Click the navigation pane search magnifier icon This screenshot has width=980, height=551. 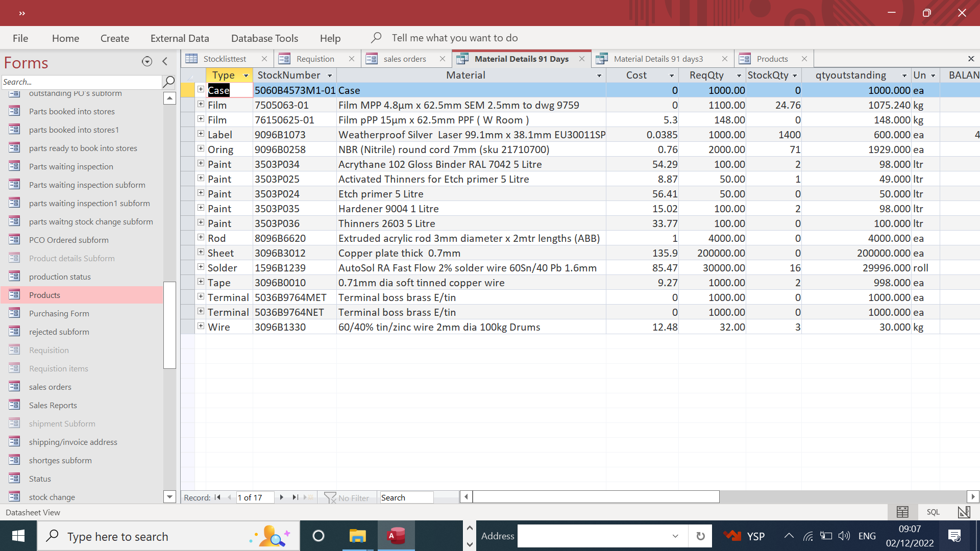[168, 82]
